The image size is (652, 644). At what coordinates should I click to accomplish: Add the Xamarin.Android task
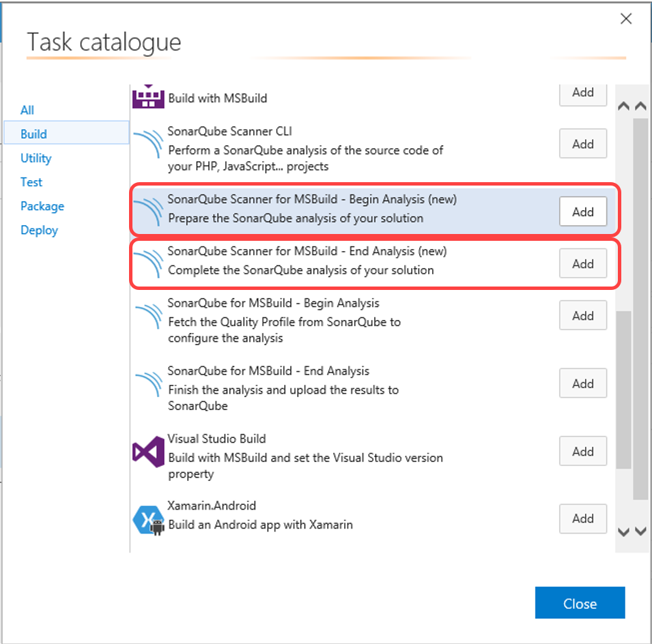[x=583, y=518]
